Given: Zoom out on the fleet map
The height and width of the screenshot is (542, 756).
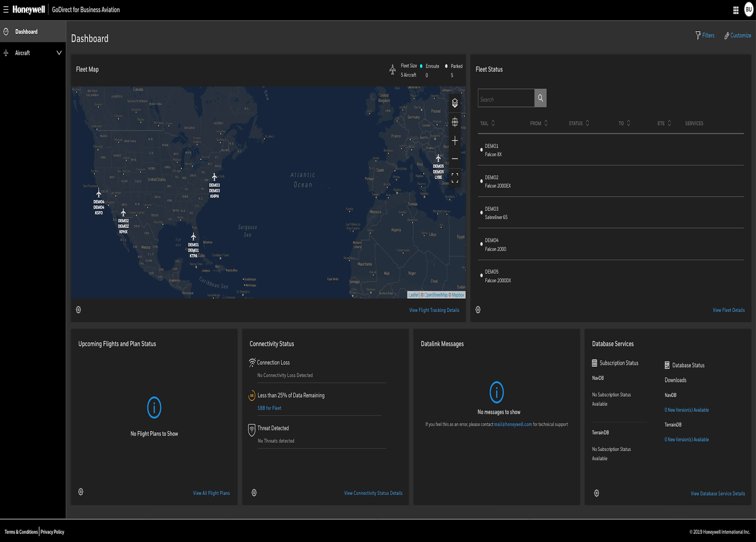Looking at the screenshot, I should point(455,159).
